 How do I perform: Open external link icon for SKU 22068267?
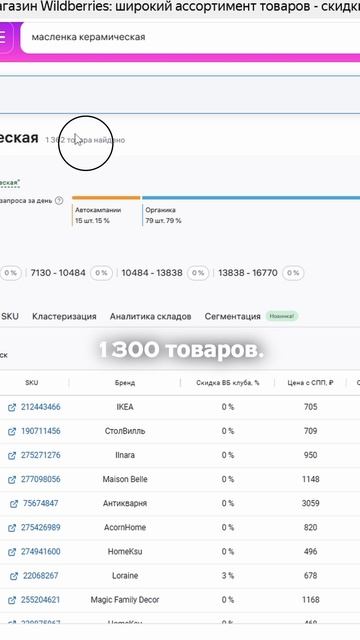14,576
